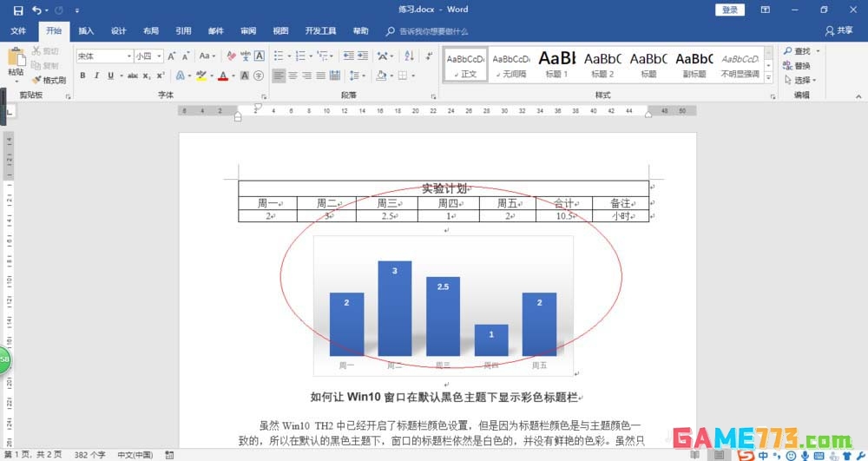Apply the 副标题 subtitle style

(x=694, y=65)
